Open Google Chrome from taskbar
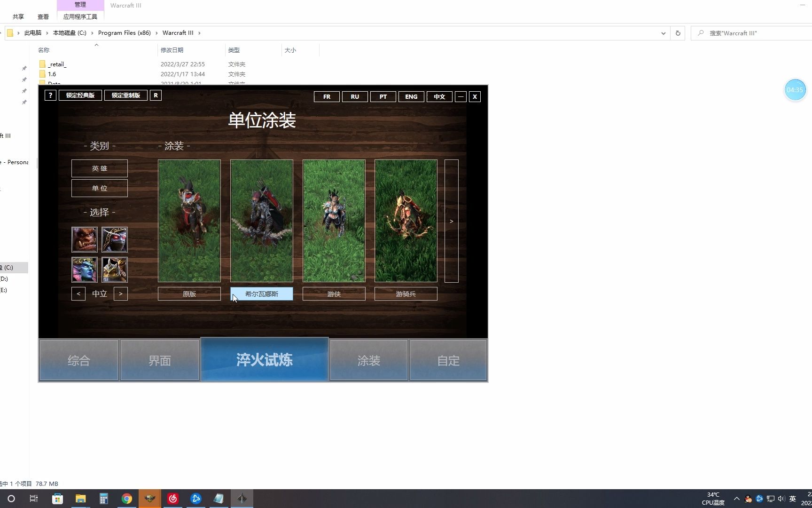 127,499
